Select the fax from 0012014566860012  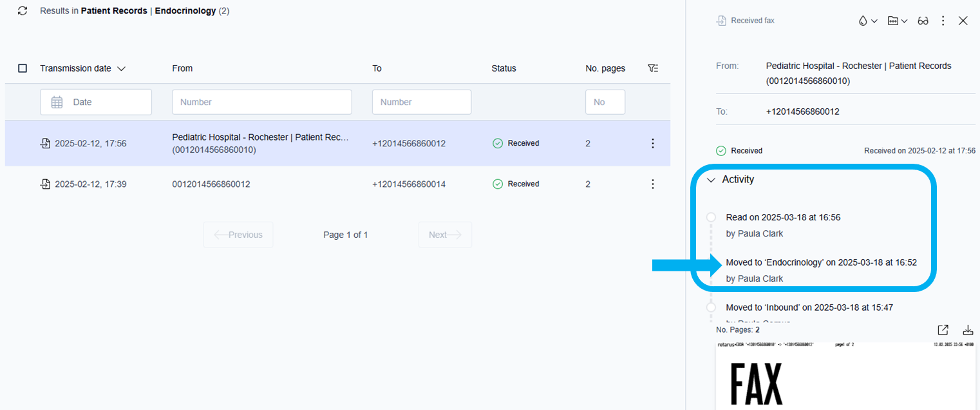click(211, 184)
